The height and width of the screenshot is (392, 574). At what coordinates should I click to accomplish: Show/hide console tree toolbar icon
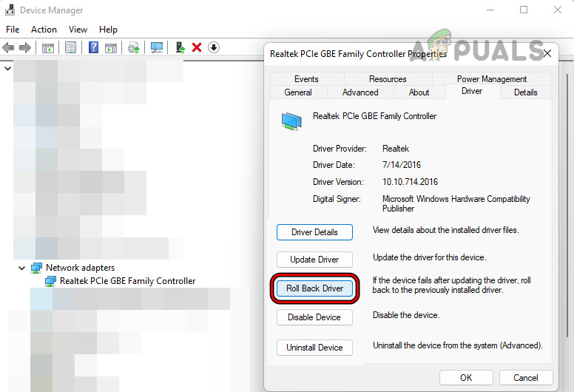(48, 47)
